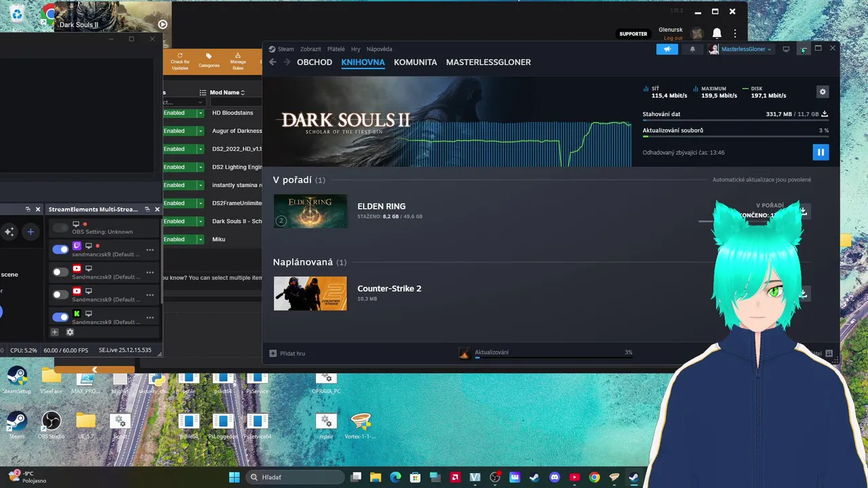Open Steam downloads settings gear
Screen dimensions: 868x488
823,91
